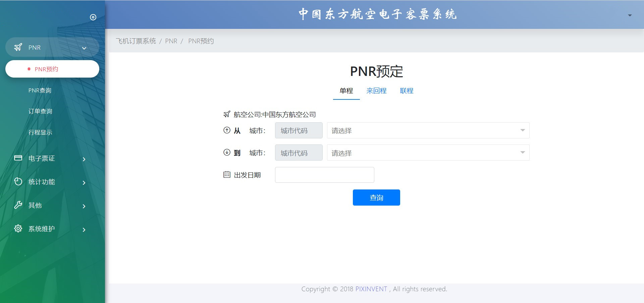Click the 出发日期 label text

(x=247, y=175)
